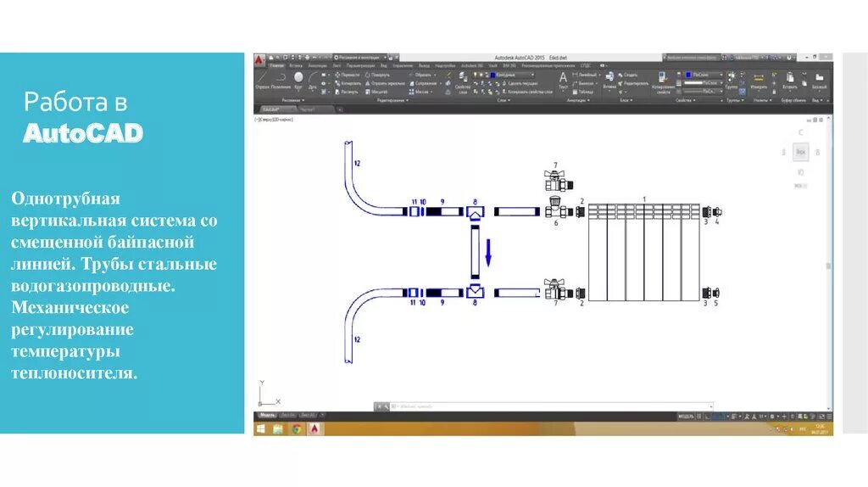Click the Leader (Выноска) button
Image resolution: width=868 pixels, height=487 pixels.
point(583,83)
